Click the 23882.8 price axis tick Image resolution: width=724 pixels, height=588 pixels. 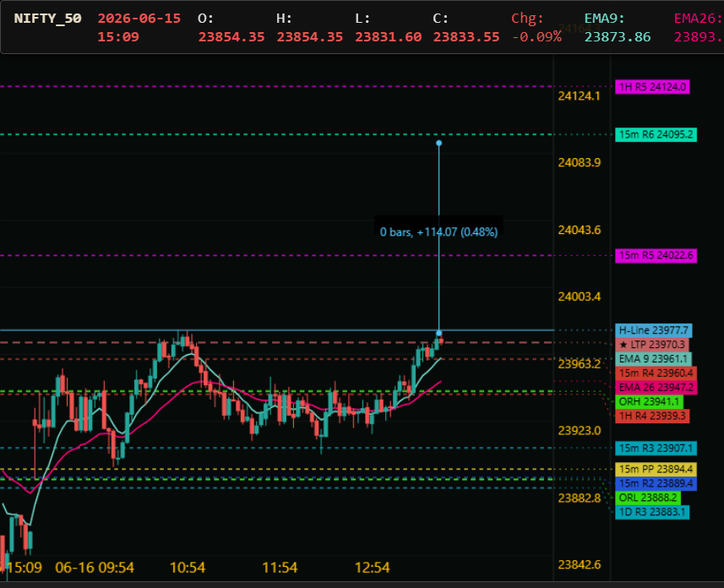(x=579, y=498)
